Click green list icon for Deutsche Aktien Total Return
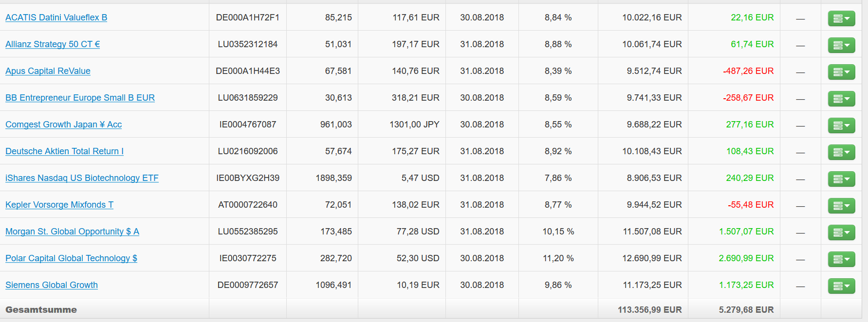 click(x=841, y=152)
